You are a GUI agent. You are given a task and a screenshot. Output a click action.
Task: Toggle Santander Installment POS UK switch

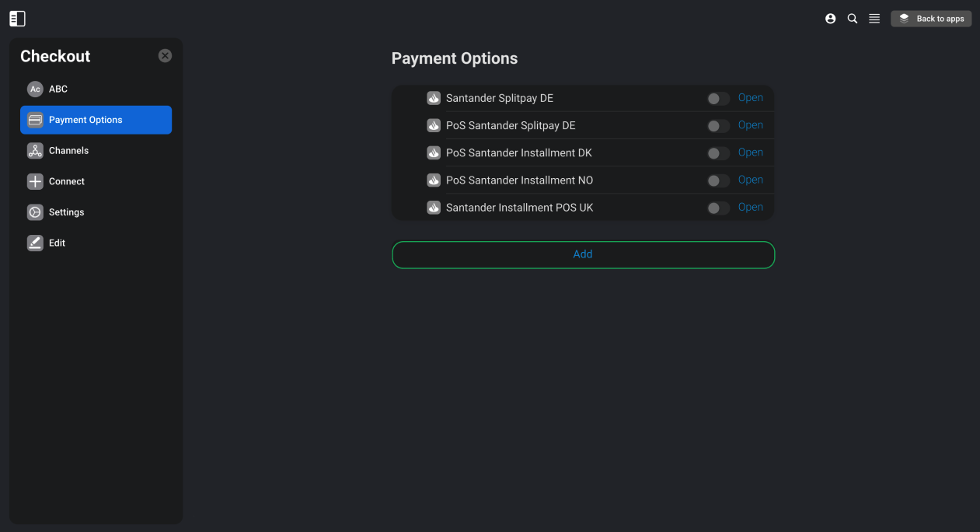pos(718,208)
